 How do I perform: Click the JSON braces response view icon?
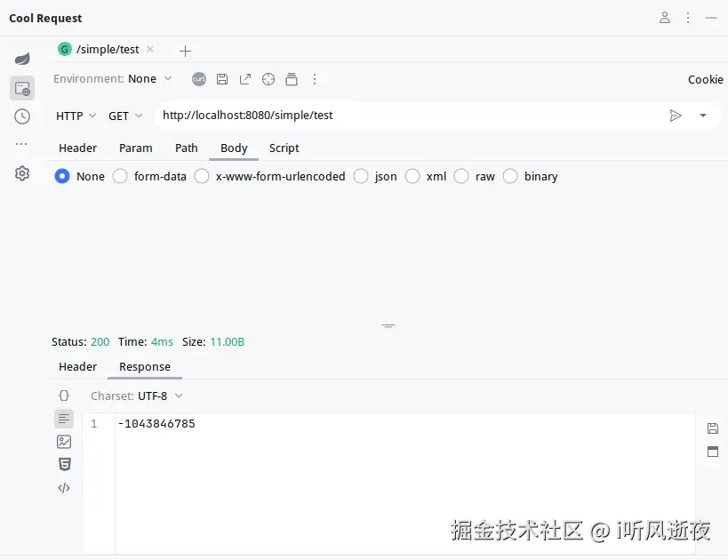(x=64, y=396)
